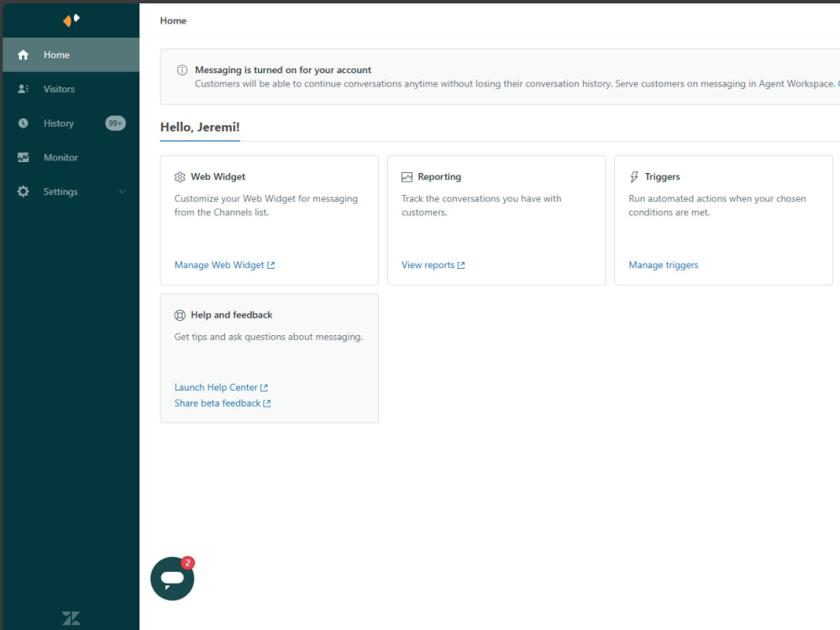Click 'Get tips and ask questions about messaging.' text
840x630 pixels.
269,337
